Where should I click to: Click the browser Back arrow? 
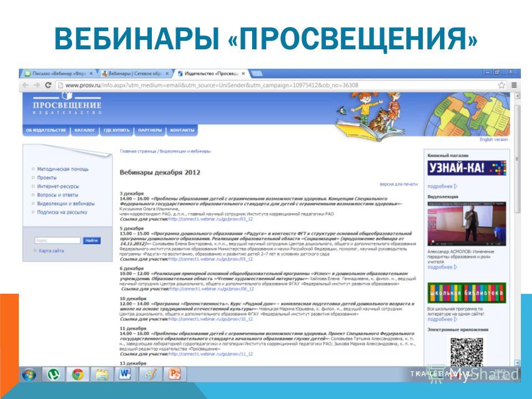click(x=26, y=85)
